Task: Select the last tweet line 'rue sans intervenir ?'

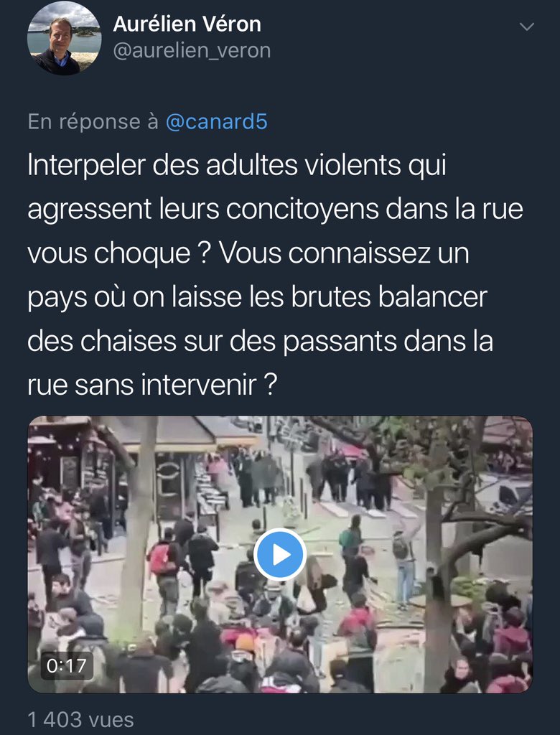Action: pos(152,385)
